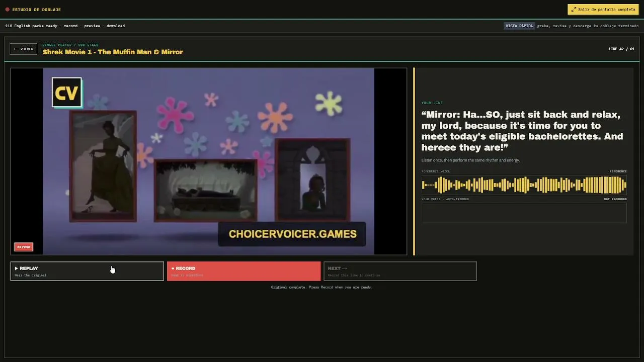Screen dimensions: 644x362
Task: Replay the original line audio
Action: pos(87,271)
